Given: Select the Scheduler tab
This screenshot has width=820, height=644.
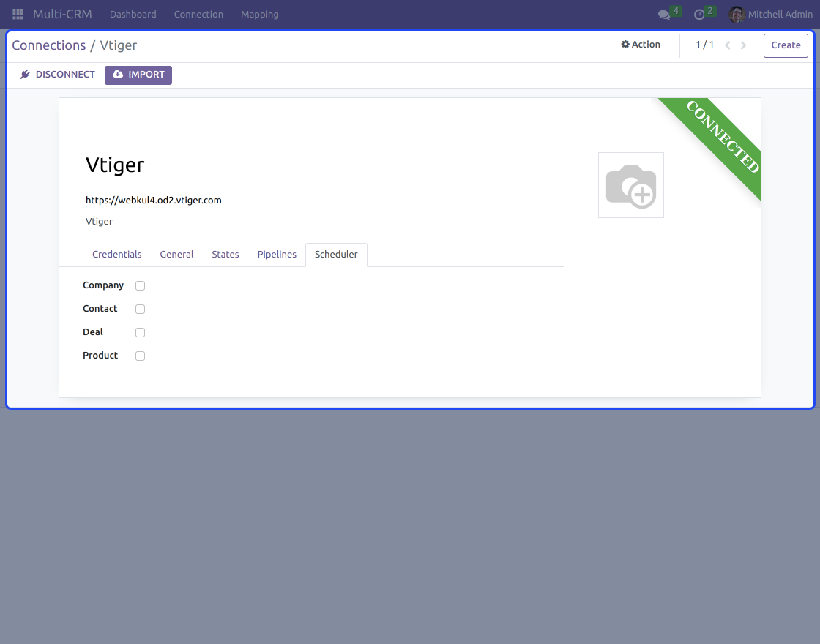Looking at the screenshot, I should (336, 255).
